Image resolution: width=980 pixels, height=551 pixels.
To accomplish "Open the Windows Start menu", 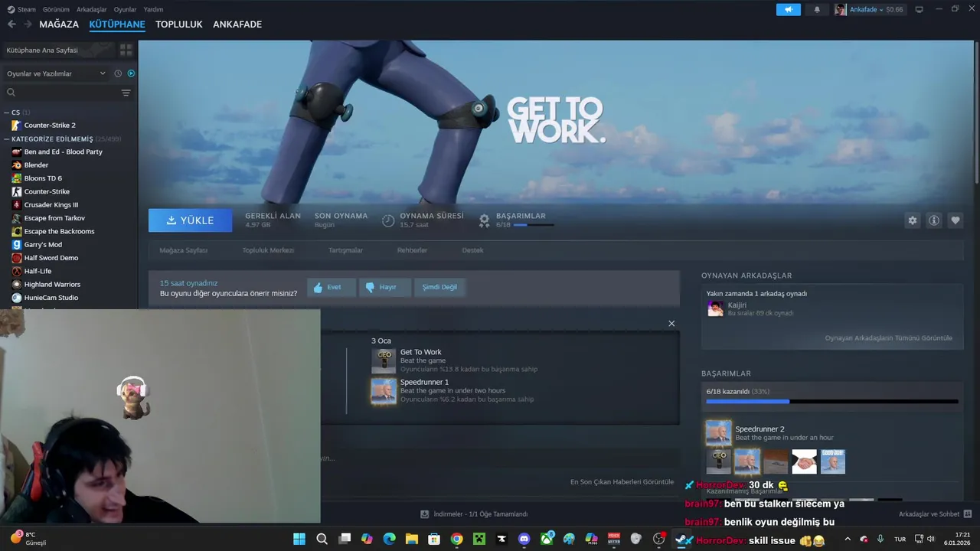I will [x=299, y=539].
